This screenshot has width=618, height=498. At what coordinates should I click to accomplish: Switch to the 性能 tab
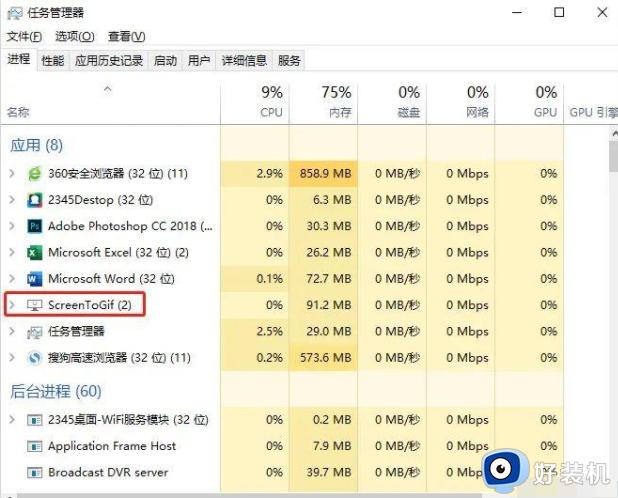[53, 61]
